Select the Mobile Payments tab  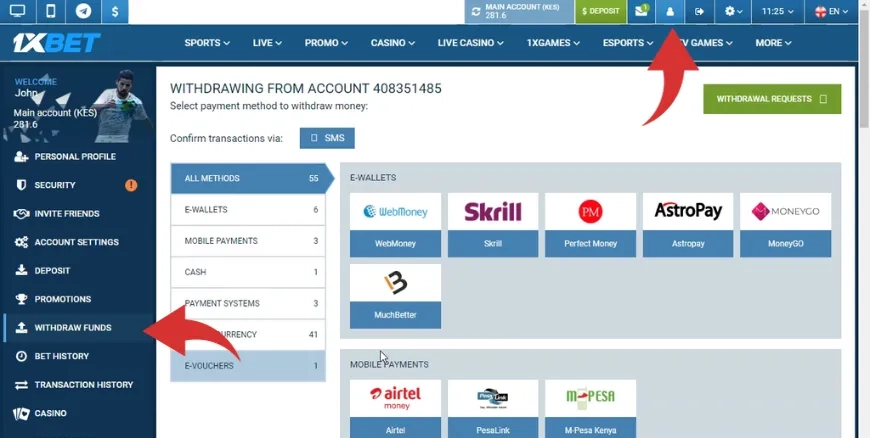[x=248, y=241]
